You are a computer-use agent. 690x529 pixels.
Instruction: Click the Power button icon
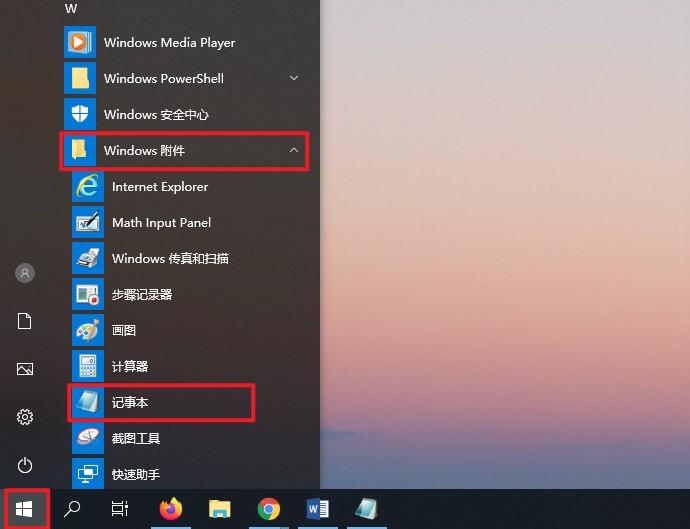coord(25,465)
